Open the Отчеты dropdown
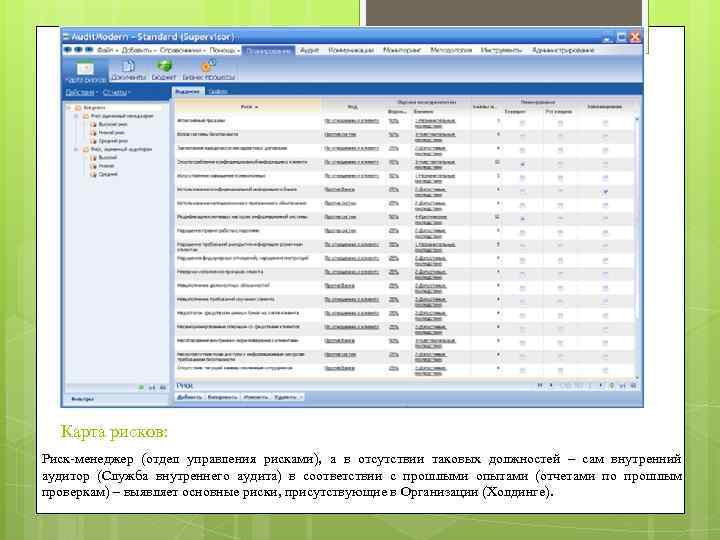This screenshot has width=720, height=540. (x=116, y=92)
